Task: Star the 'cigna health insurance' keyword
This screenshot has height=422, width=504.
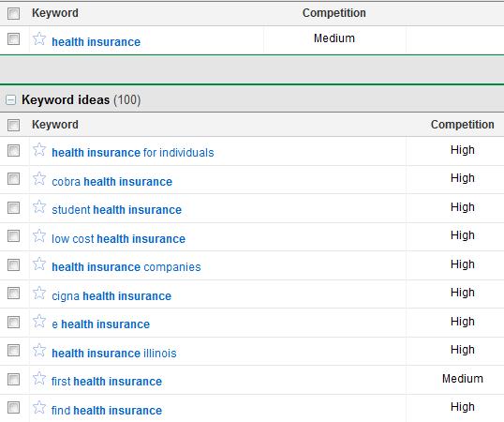Action: coord(39,293)
